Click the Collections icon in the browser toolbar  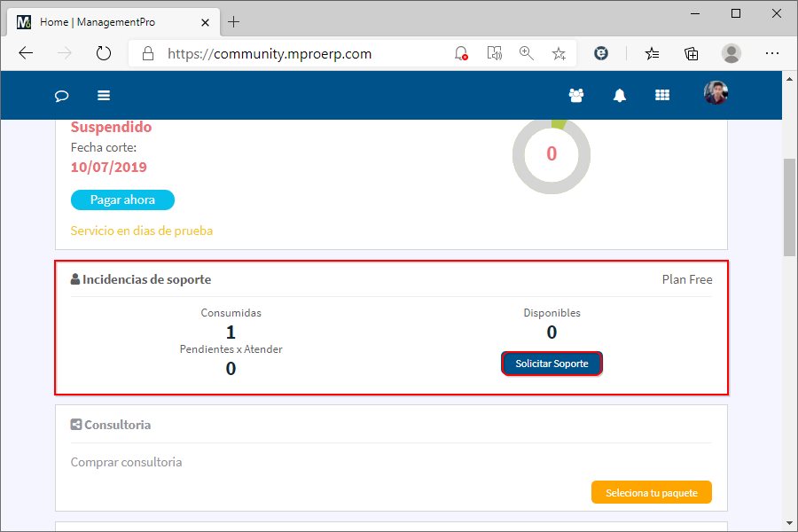tap(691, 53)
